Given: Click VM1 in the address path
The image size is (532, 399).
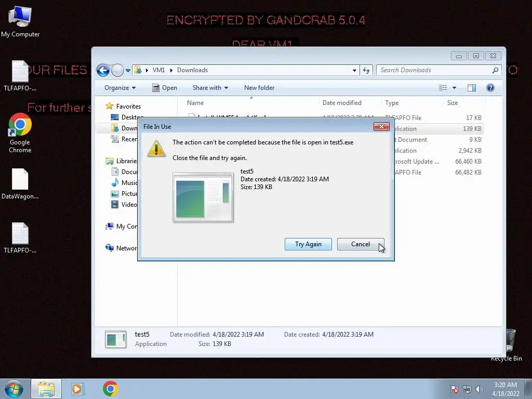Looking at the screenshot, I should coord(158,70).
